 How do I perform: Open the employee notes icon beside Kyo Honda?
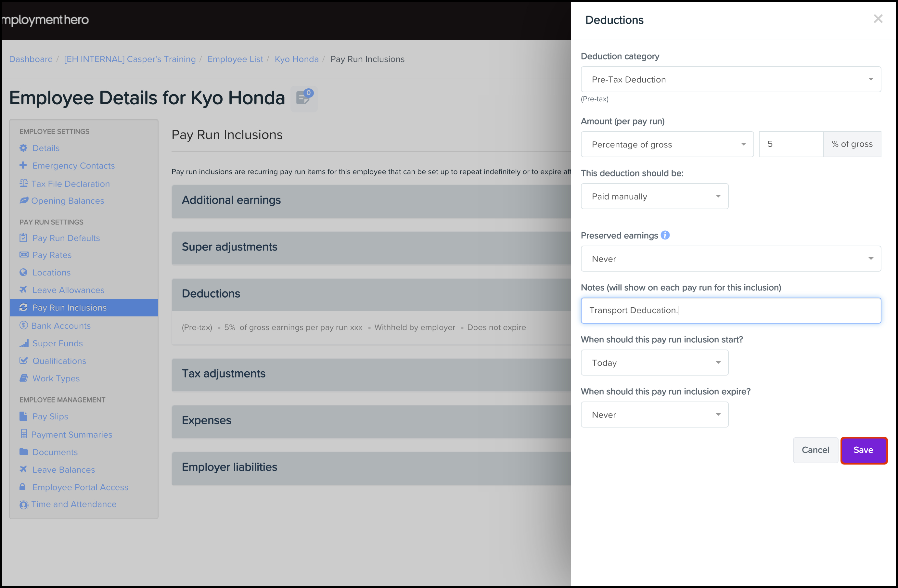coord(303,98)
